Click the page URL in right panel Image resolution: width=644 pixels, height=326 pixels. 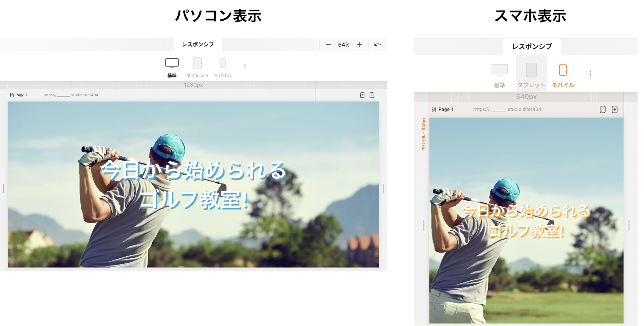coord(507,109)
